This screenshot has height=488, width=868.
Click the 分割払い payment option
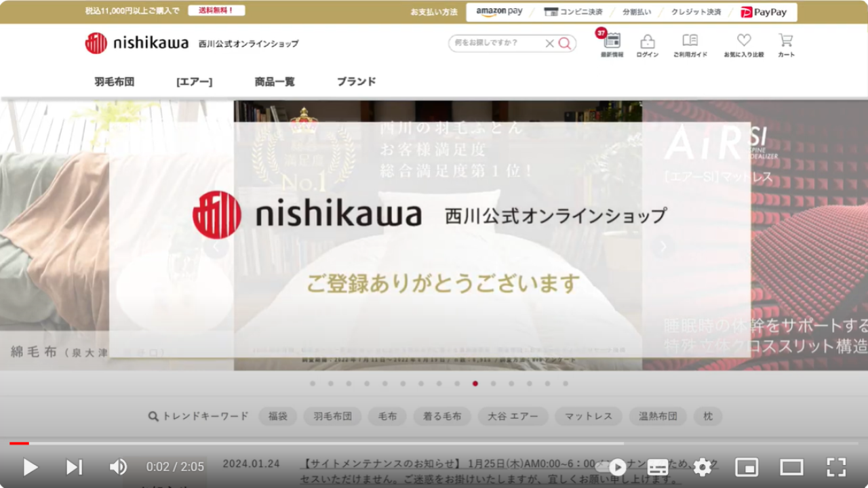[x=637, y=12]
